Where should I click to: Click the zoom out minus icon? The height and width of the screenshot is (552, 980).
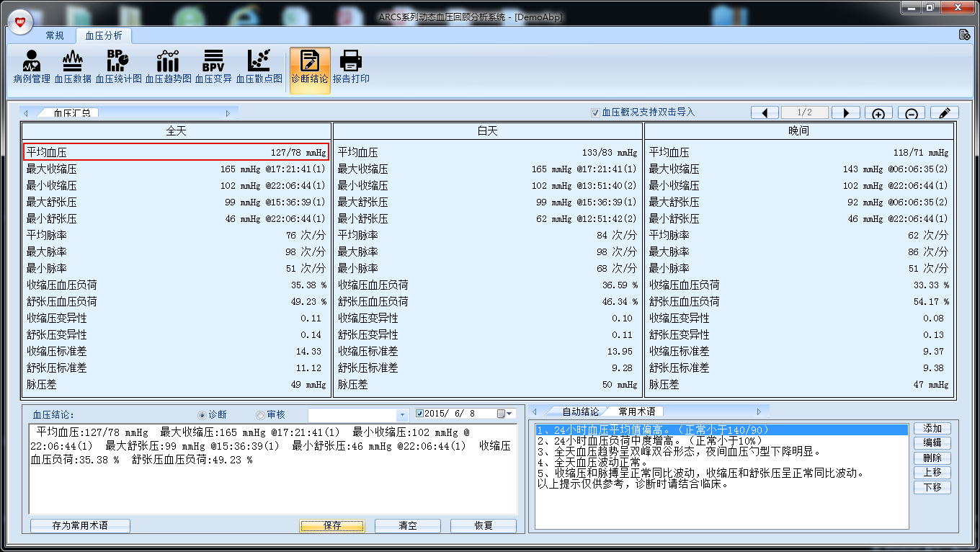912,113
